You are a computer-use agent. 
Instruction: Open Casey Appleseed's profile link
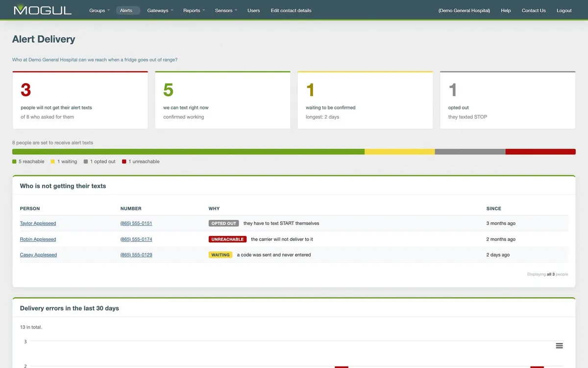click(38, 255)
